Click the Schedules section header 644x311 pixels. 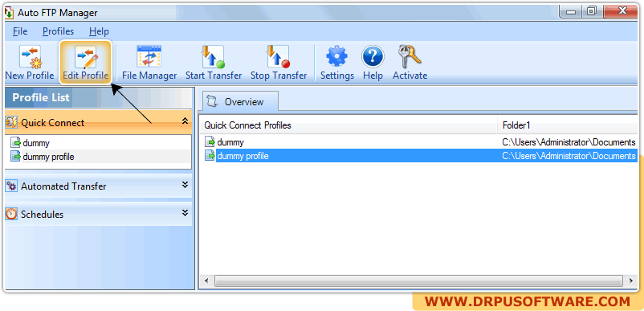pos(98,214)
